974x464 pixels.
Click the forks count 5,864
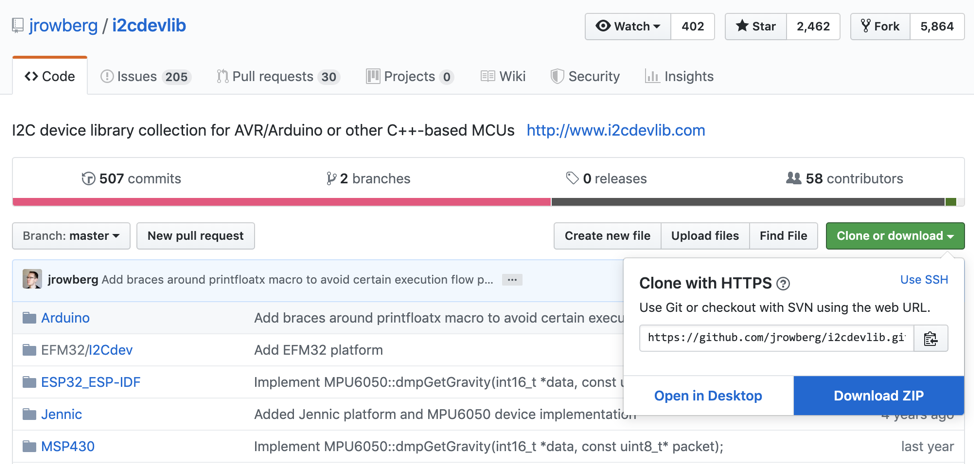937,27
